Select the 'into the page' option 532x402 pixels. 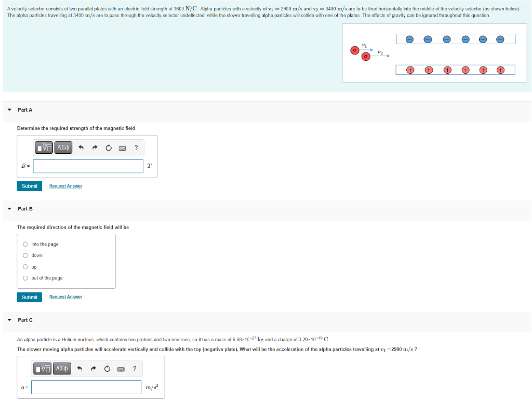(x=25, y=244)
